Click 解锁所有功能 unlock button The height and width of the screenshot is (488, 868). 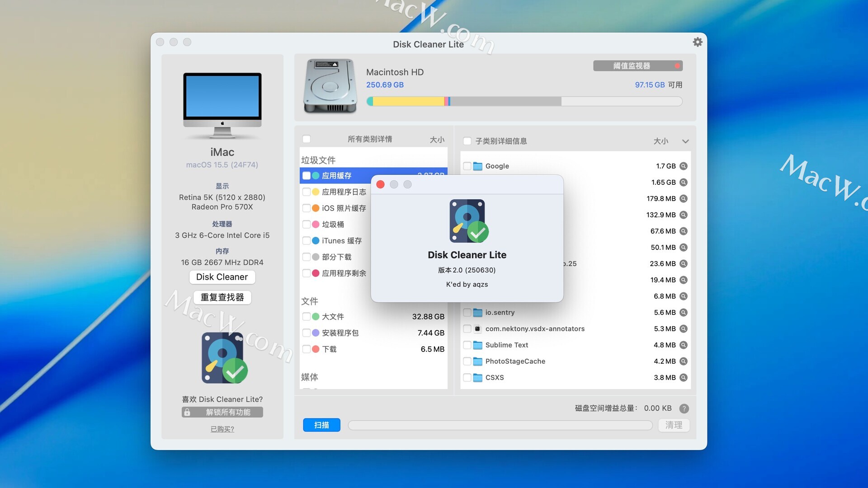point(222,412)
